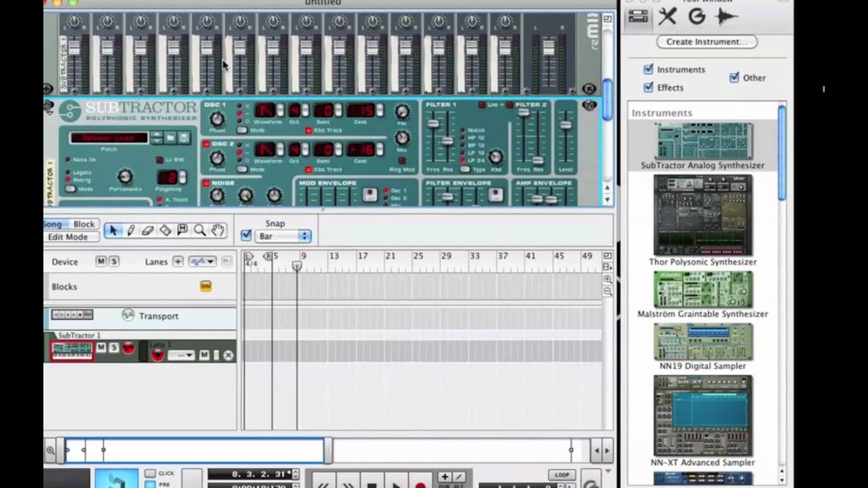Uncheck the Instruments checkbox
This screenshot has width=868, height=488.
click(648, 69)
